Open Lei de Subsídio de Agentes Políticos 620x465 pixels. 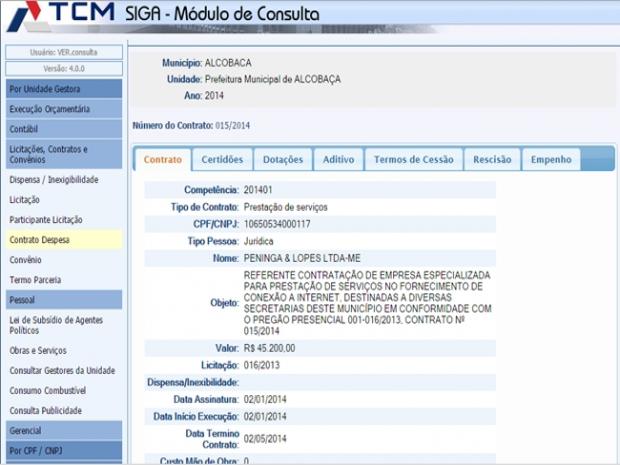tap(56, 325)
